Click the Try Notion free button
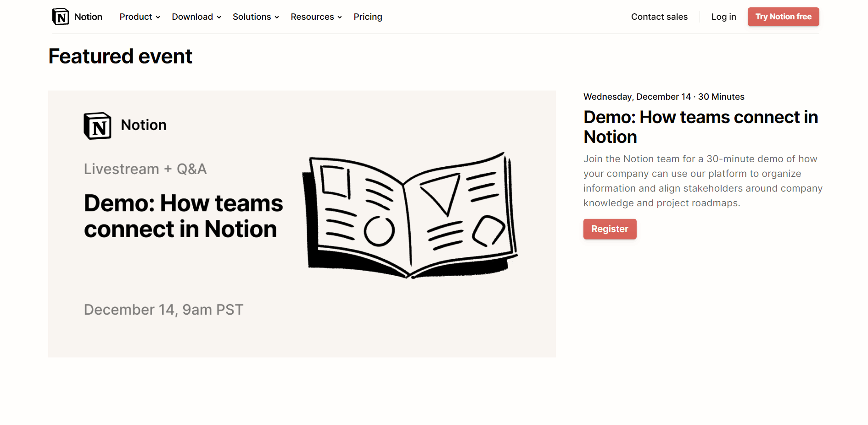The height and width of the screenshot is (425, 868). [783, 17]
